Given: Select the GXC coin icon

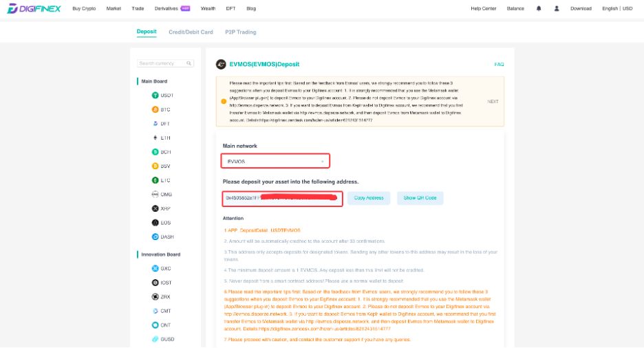Looking at the screenshot, I should (155, 268).
